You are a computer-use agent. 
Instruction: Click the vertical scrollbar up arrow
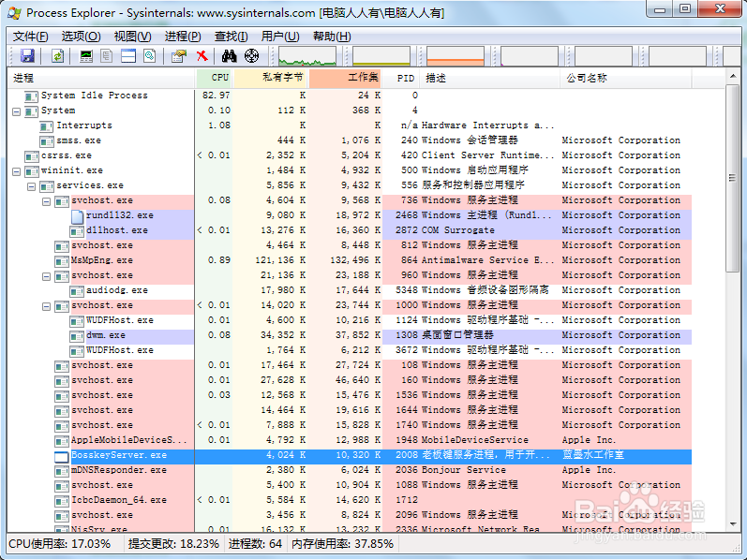[732, 76]
